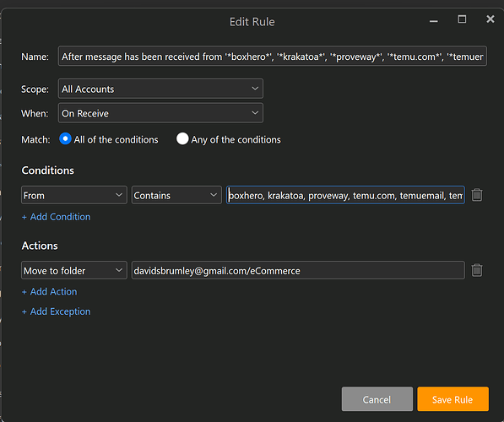Cancel editing the rule

coord(377,399)
